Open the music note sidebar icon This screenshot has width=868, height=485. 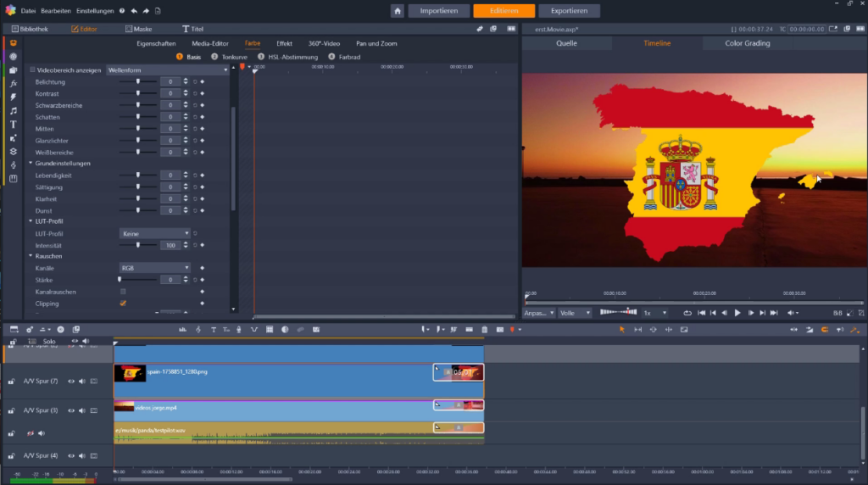tap(14, 111)
